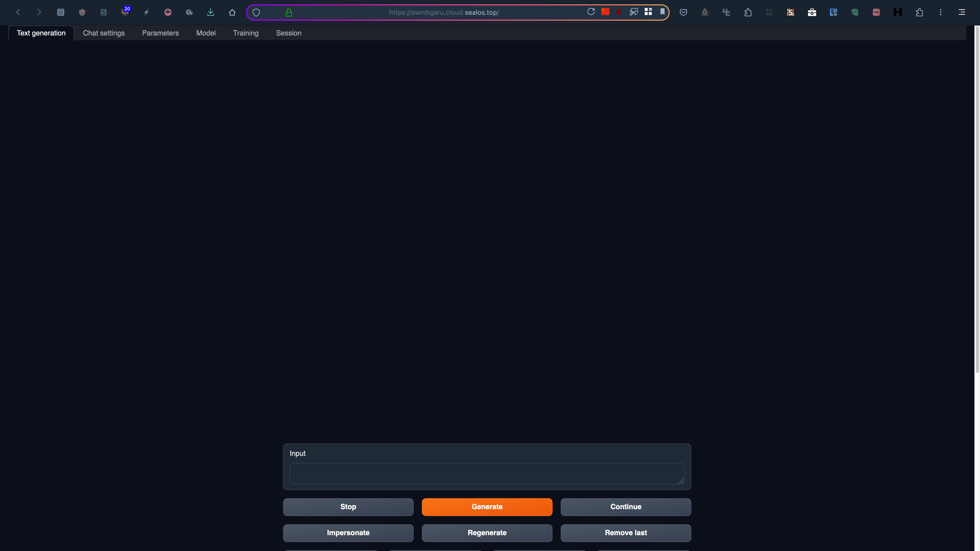This screenshot has width=980, height=551.
Task: Click the Remove last button
Action: 626,533
